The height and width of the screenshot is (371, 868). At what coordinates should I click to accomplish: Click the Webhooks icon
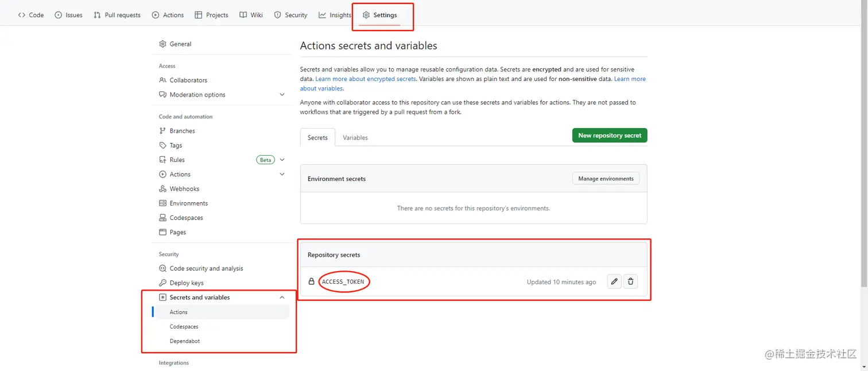162,188
